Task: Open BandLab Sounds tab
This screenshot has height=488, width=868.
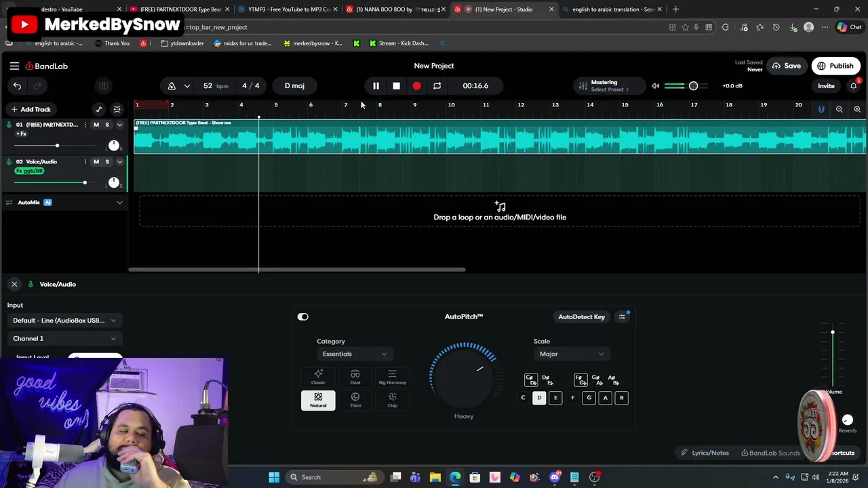Action: coord(770,453)
